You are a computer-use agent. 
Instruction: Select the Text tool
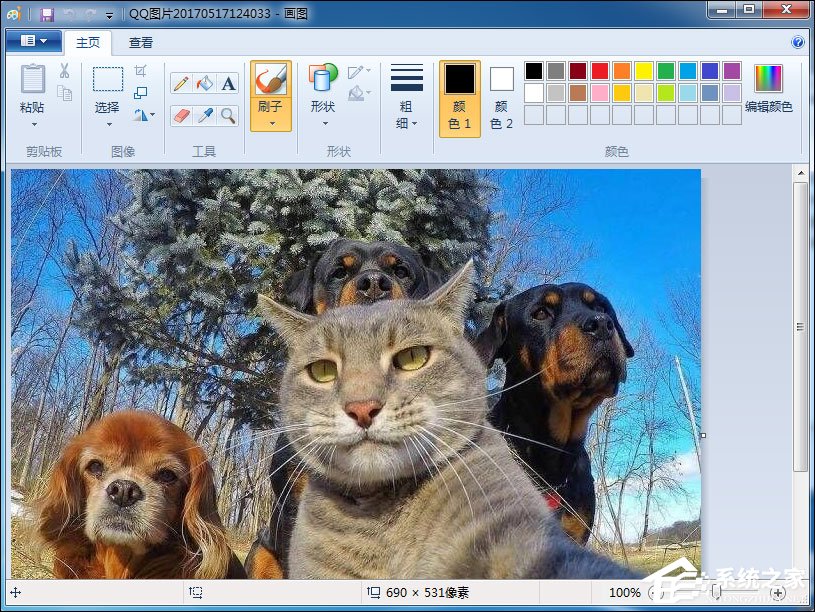pos(228,83)
